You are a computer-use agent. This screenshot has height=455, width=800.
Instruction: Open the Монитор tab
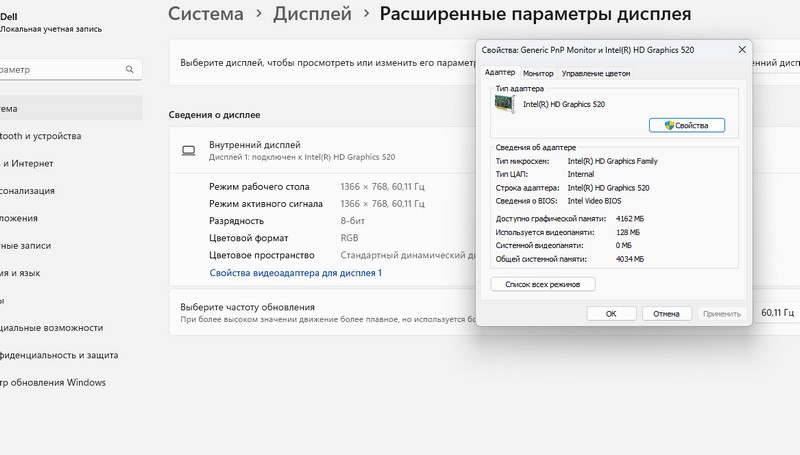(538, 73)
